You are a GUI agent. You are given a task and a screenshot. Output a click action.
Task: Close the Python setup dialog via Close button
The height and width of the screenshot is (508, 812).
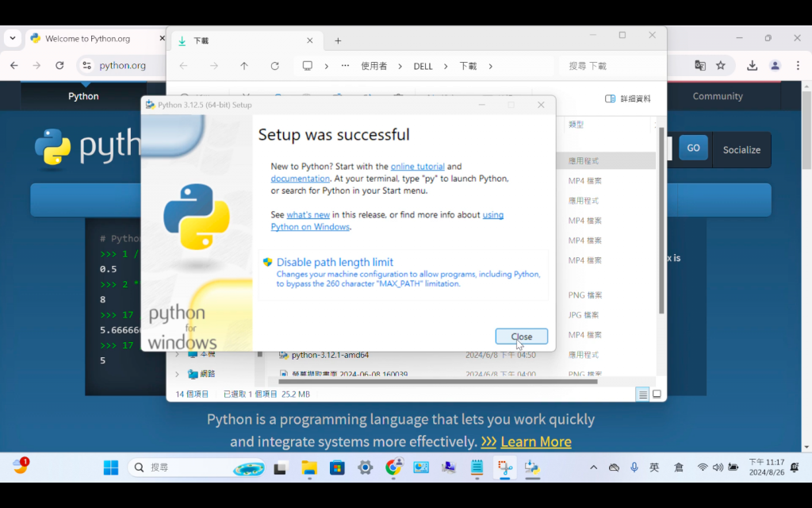[x=521, y=337]
